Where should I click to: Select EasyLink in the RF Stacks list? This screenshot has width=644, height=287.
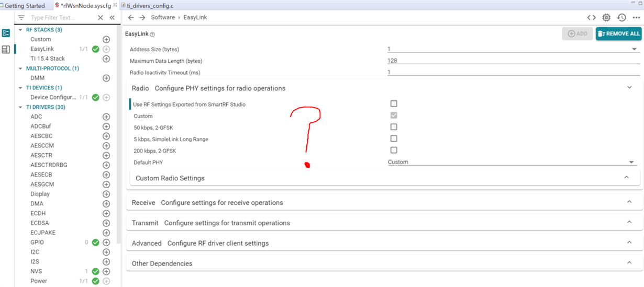(x=42, y=49)
